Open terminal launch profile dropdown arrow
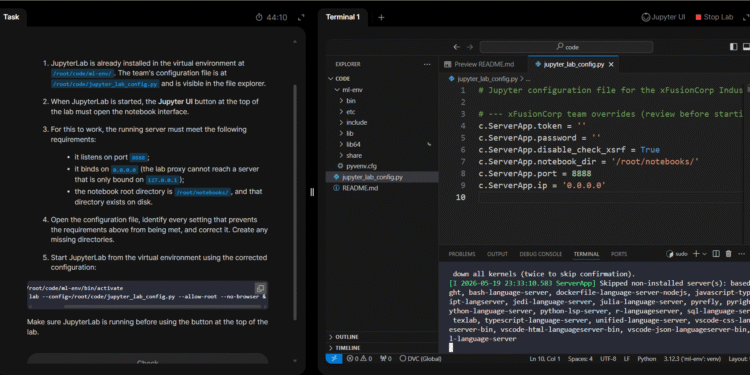Viewport: 750px width, 375px height. (704, 254)
